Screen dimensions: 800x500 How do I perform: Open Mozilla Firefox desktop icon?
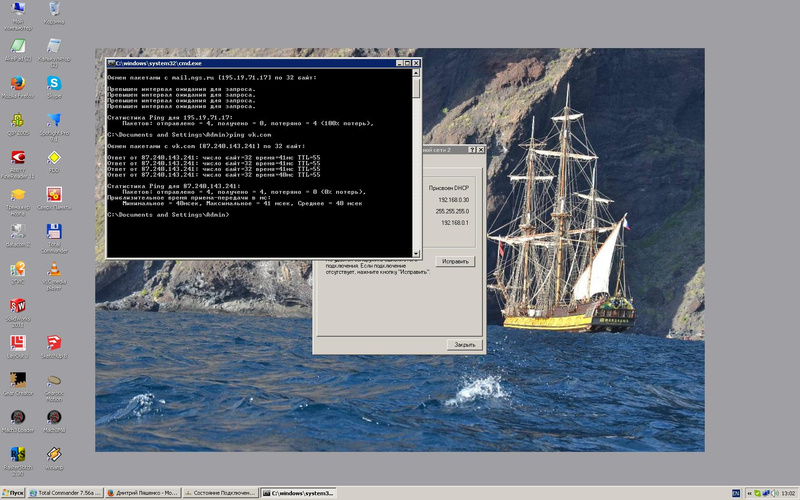(17, 84)
